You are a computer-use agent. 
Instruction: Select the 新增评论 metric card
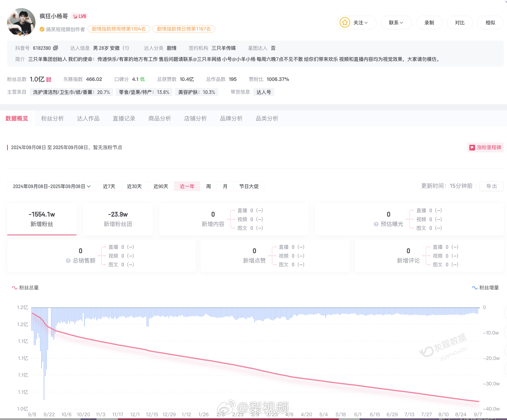click(x=429, y=256)
